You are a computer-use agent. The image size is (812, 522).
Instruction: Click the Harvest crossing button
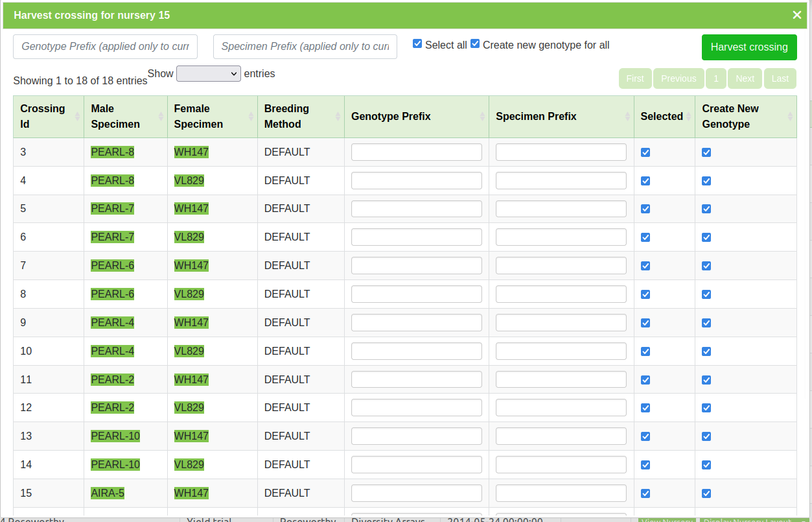[748, 47]
